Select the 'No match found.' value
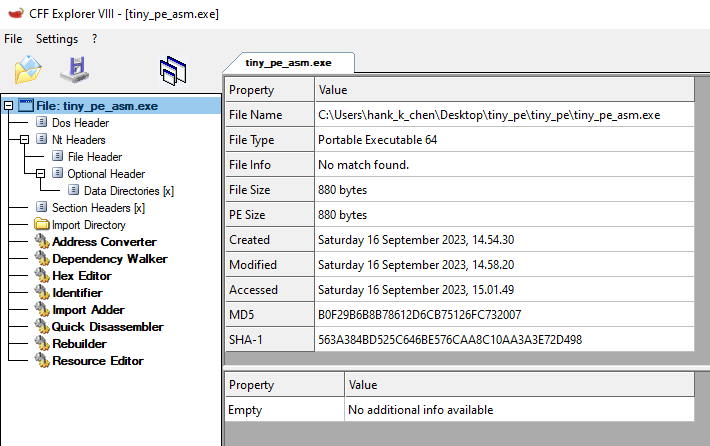The image size is (710, 446). (504, 165)
